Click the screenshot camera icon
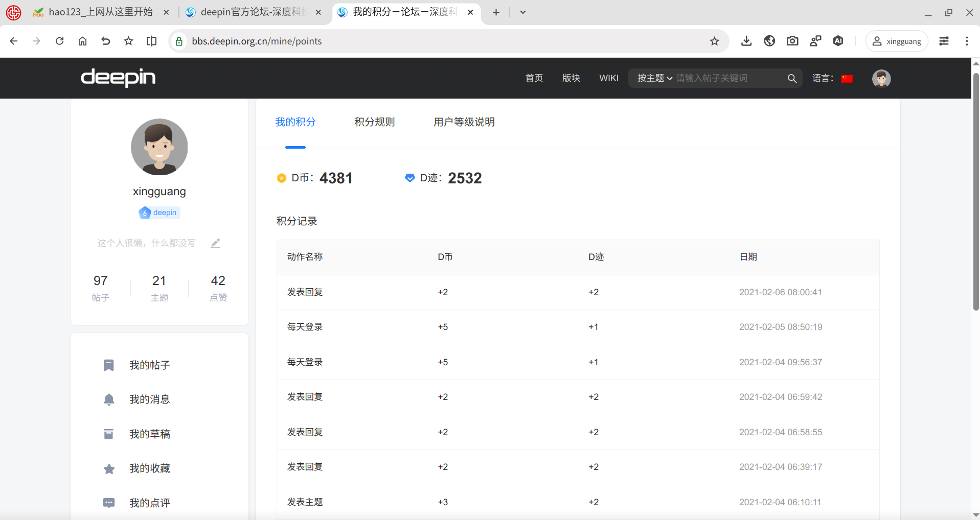The image size is (980, 520). 792,41
